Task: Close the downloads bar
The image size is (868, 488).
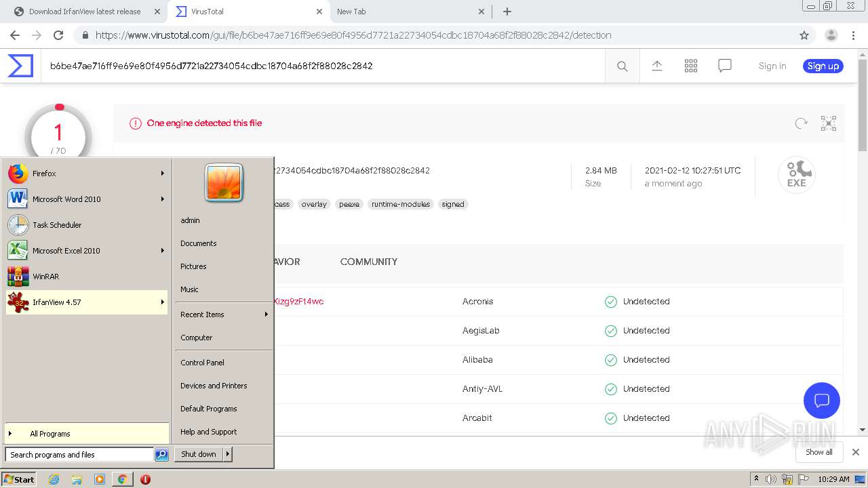Action: 856,452
